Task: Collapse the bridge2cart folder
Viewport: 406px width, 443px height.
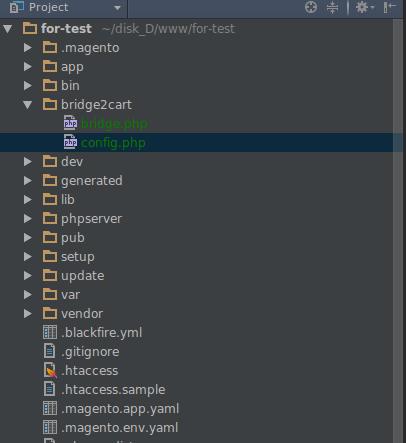Action: pyautogui.click(x=28, y=105)
